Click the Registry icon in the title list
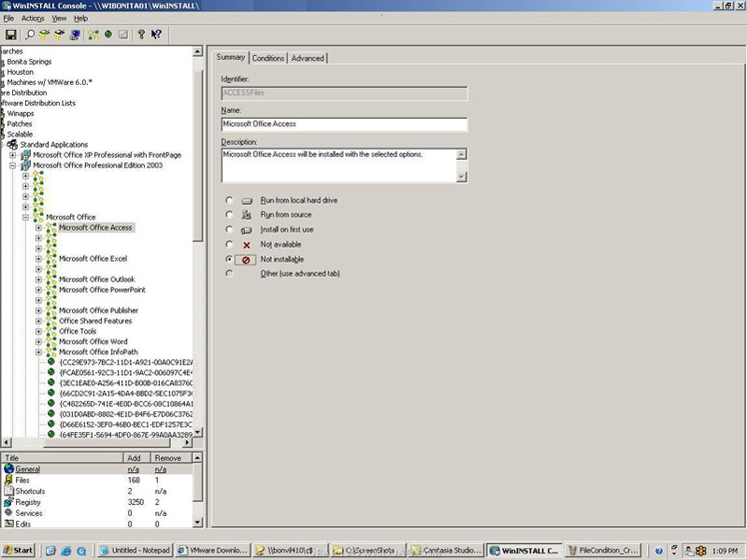Viewport: 747px width, 560px height. [8, 502]
